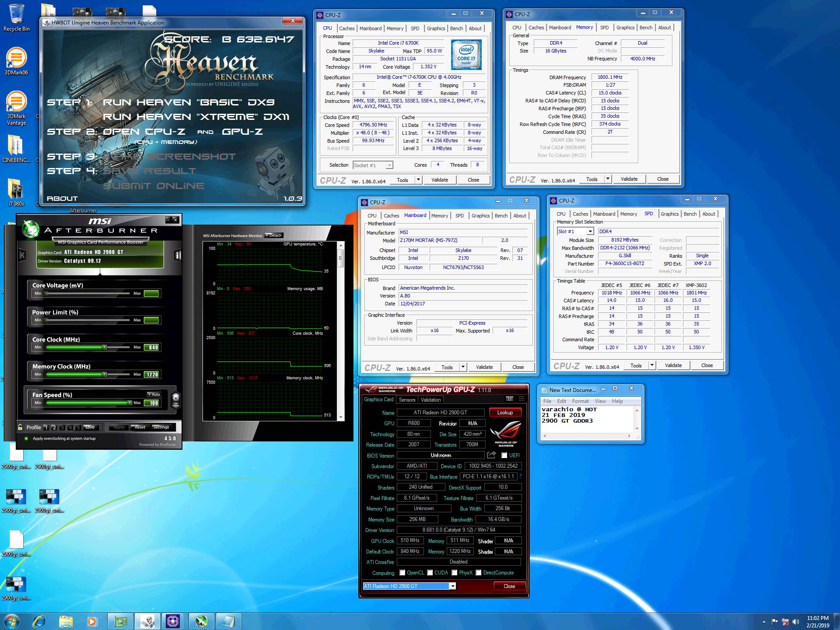Open the GPU-Z hamburger menu icon
The width and height of the screenshot is (840, 630).
coord(521,399)
